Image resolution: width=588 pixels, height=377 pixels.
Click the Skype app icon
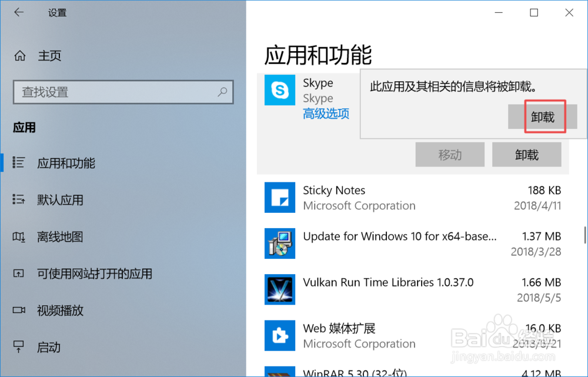[280, 90]
